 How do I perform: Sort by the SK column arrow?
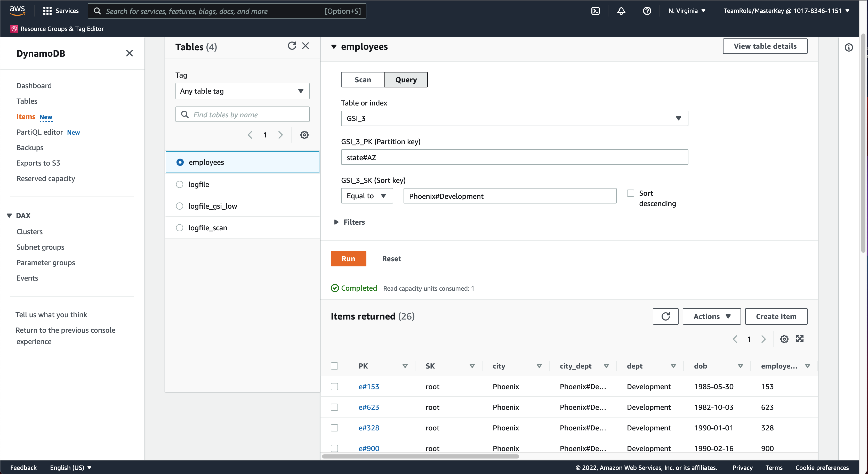point(472,366)
